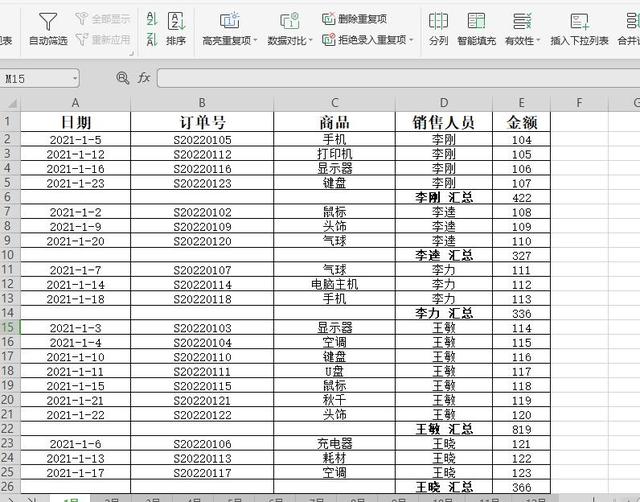The image size is (640, 502).
Task: Click order number S20220118
Action: point(202,299)
